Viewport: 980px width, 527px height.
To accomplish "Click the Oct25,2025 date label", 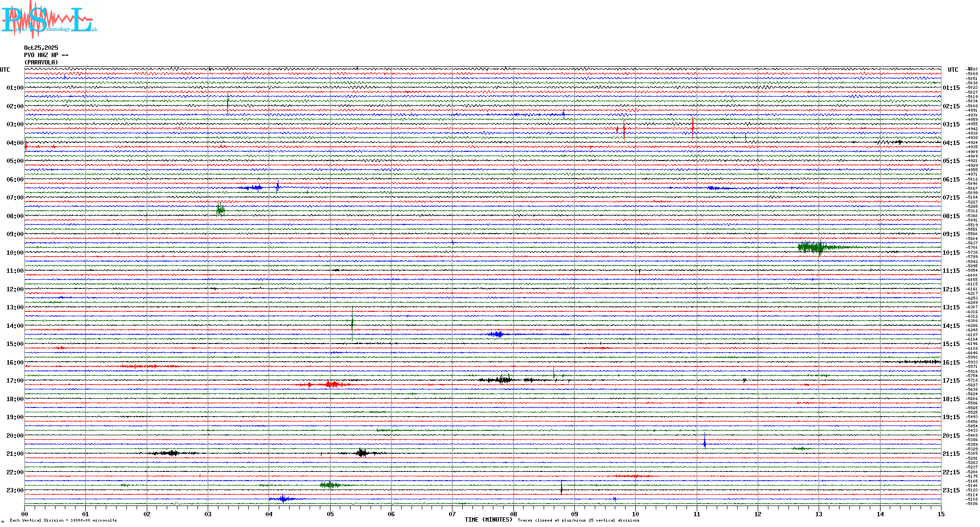I will tap(41, 48).
